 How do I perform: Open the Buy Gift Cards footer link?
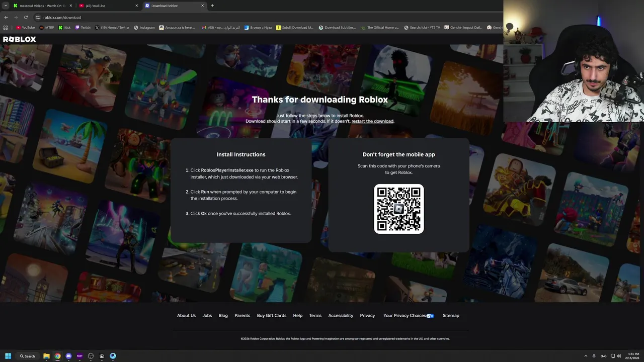click(x=272, y=316)
